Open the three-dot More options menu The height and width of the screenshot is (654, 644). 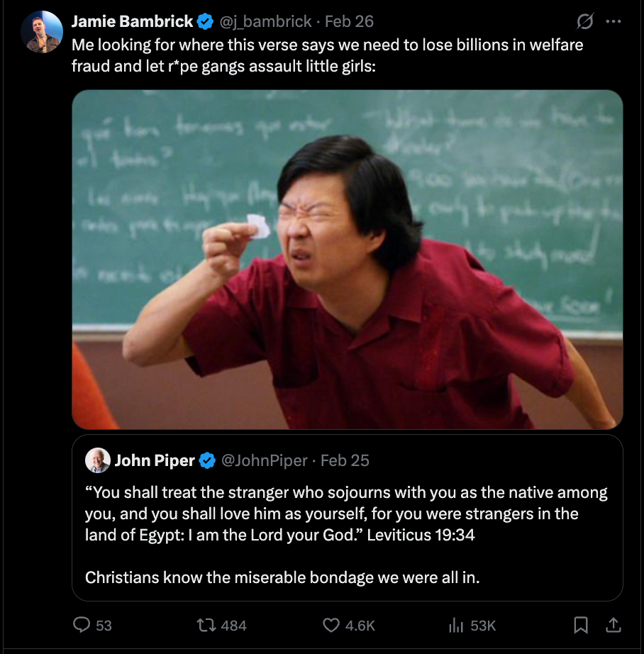pyautogui.click(x=613, y=22)
